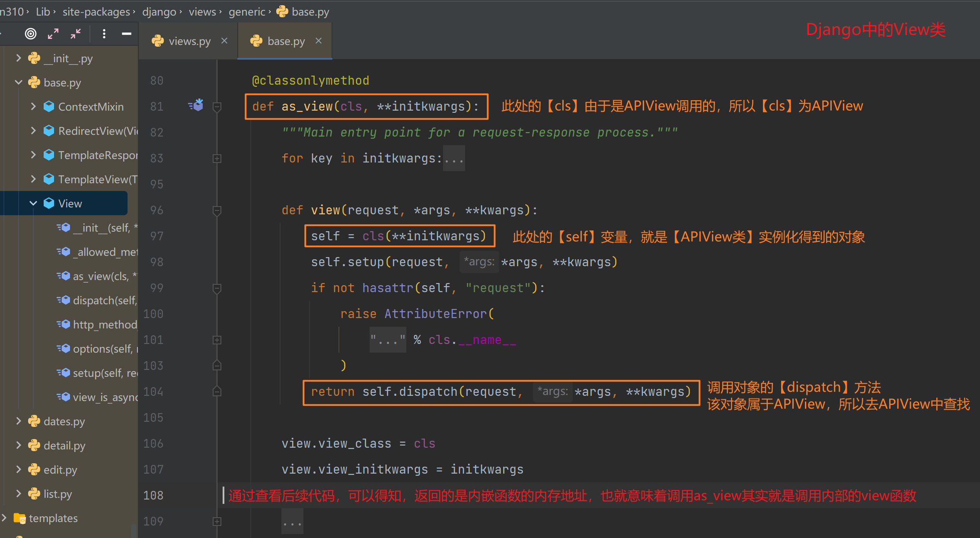Click the TemplateView class icon

click(x=49, y=179)
